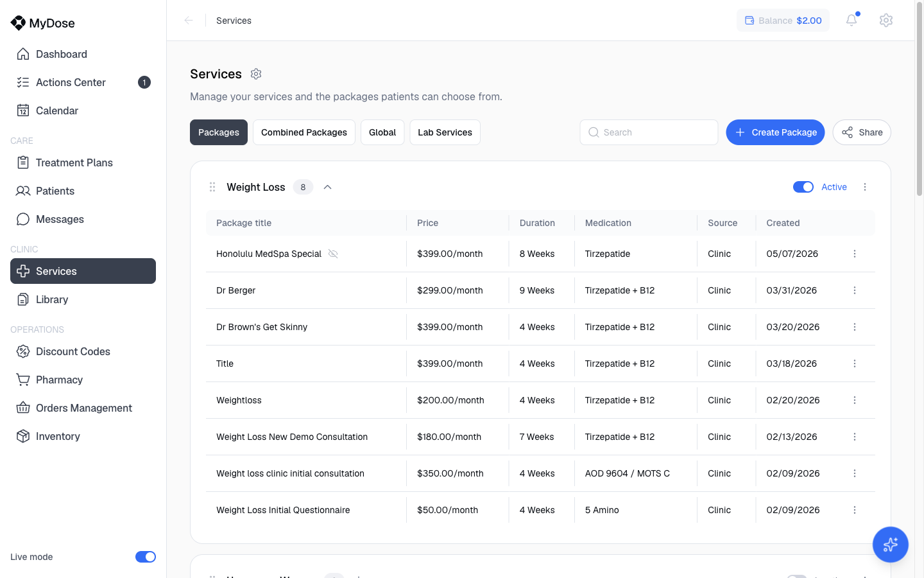
Task: Open row menu for Dr Brown's Get Skinny
Action: point(855,327)
